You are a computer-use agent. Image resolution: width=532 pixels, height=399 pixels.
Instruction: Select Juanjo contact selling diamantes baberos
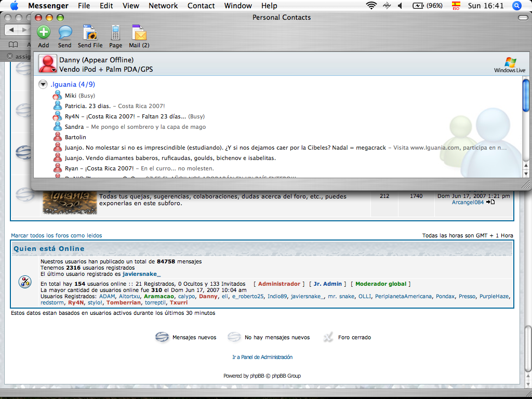[170, 158]
